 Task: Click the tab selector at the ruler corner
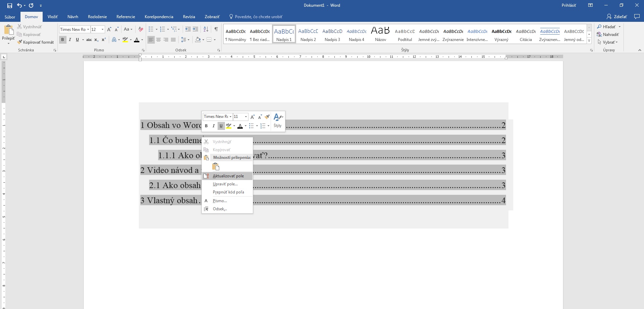pyautogui.click(x=4, y=57)
